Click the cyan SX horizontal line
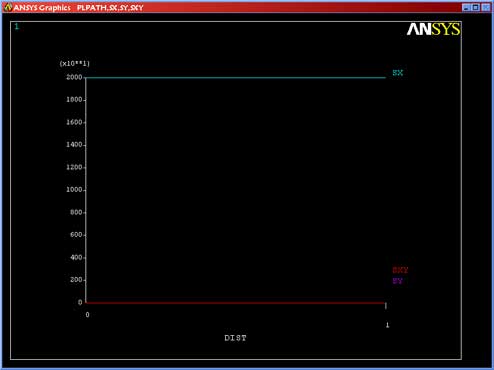The height and width of the screenshot is (370, 494). (x=236, y=78)
